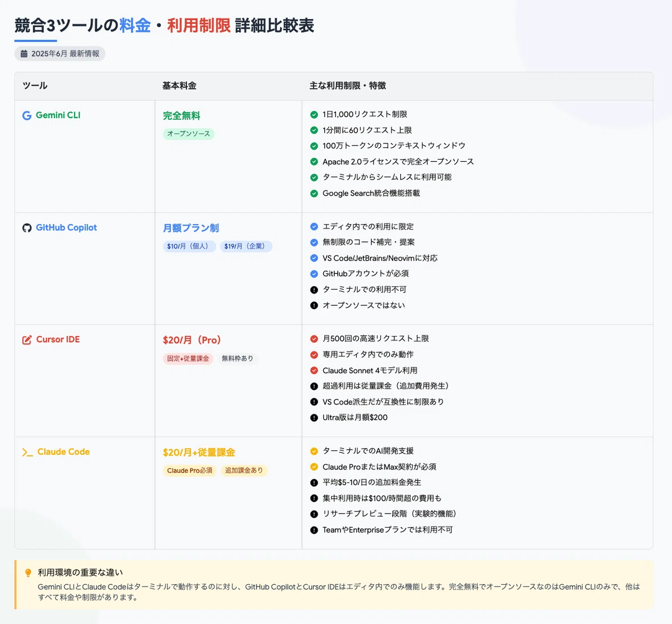This screenshot has width=672, height=624.
Task: Click warning icon beside 平均$5-10/日の追加料金発生
Action: pos(314,482)
